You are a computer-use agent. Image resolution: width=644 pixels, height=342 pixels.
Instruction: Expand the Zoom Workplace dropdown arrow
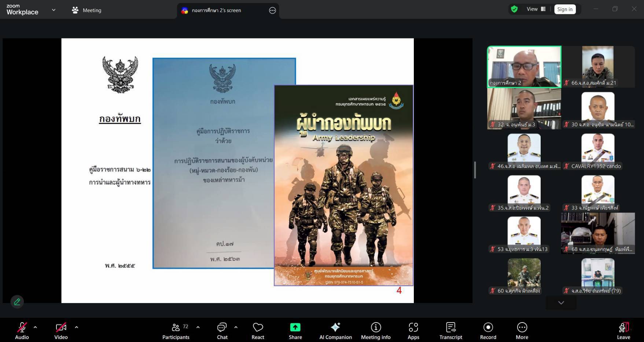click(54, 10)
